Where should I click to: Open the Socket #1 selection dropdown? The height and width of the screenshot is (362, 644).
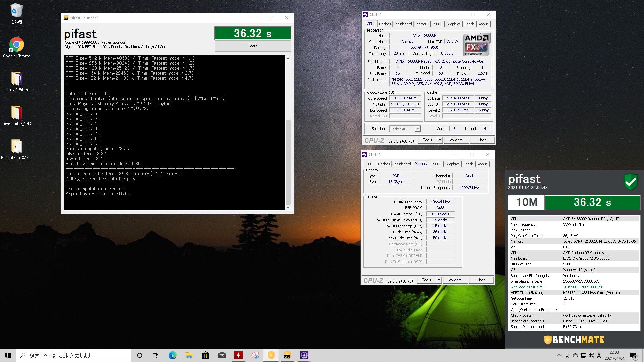[x=405, y=129]
